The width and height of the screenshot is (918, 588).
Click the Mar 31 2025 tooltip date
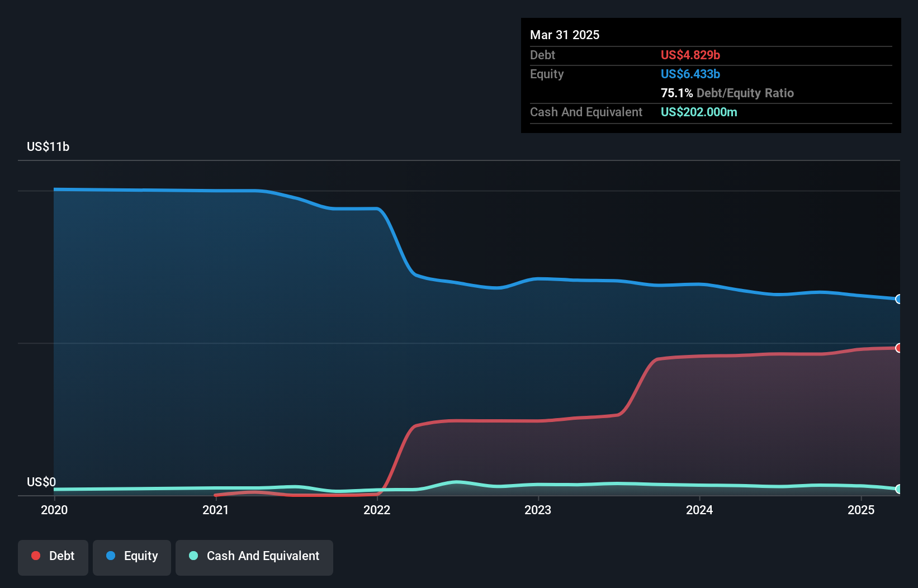(x=565, y=35)
